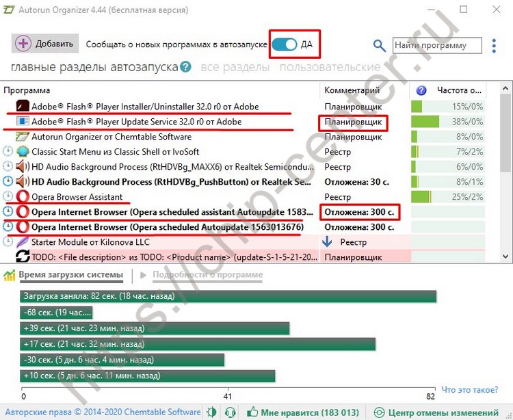This screenshot has width=513, height=420.
Task: Click the -68 сек. boot time bar
Action: [56, 313]
